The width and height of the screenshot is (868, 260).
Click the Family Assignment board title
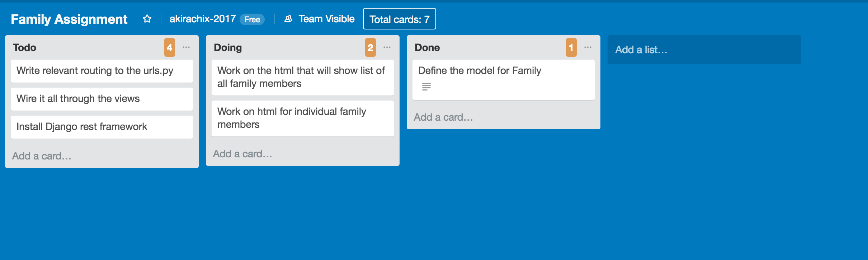[x=69, y=19]
